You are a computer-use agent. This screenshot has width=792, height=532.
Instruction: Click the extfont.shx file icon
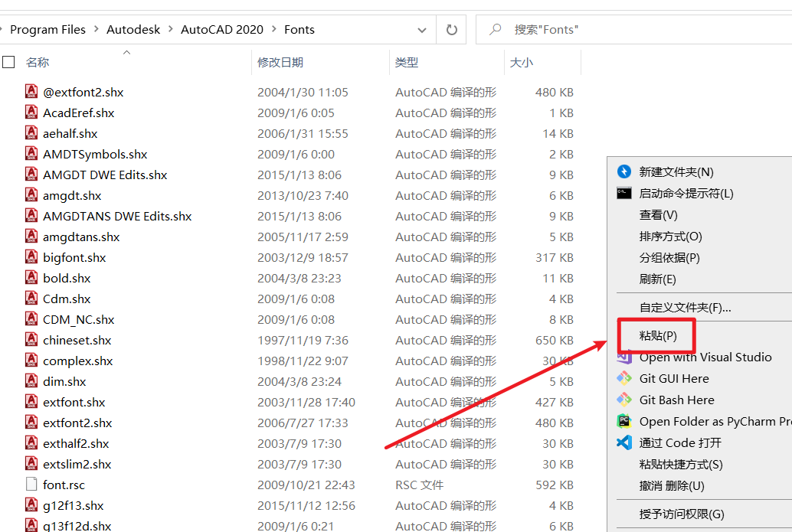(31, 402)
